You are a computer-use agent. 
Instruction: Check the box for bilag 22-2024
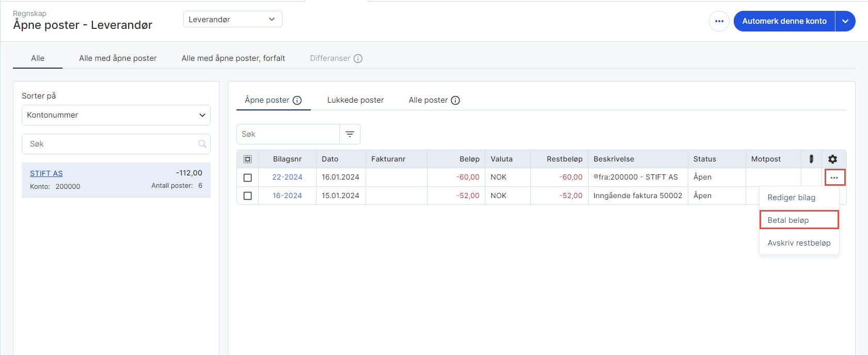coord(248,177)
